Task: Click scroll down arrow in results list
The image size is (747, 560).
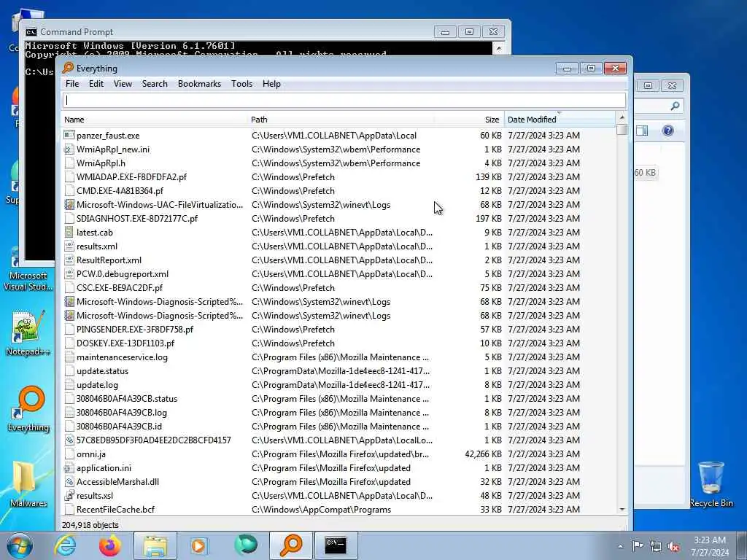Action: point(622,510)
